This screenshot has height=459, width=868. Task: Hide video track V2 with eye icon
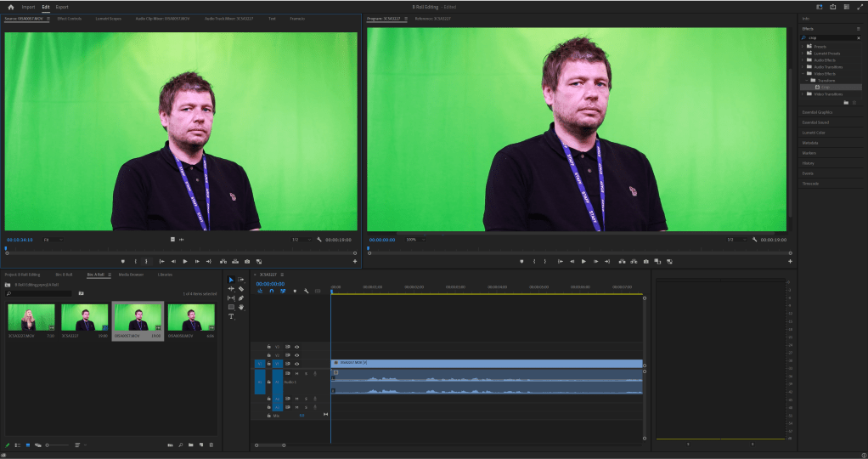(296, 355)
